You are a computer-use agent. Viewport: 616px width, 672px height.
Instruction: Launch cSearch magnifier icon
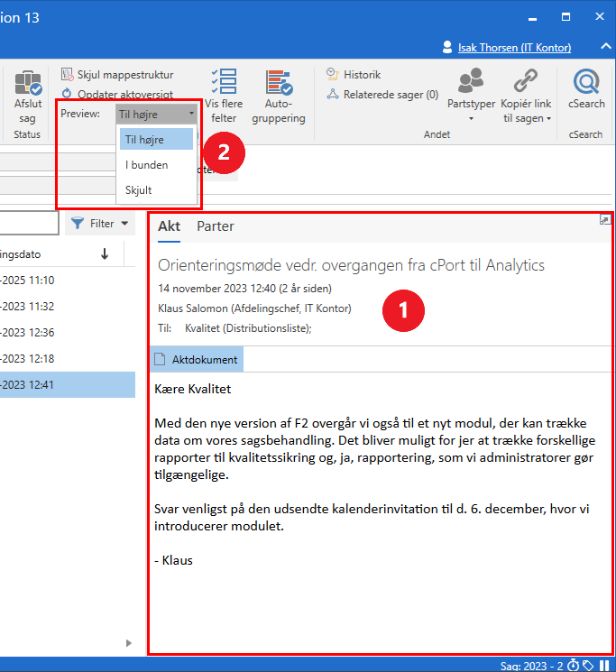click(x=586, y=81)
